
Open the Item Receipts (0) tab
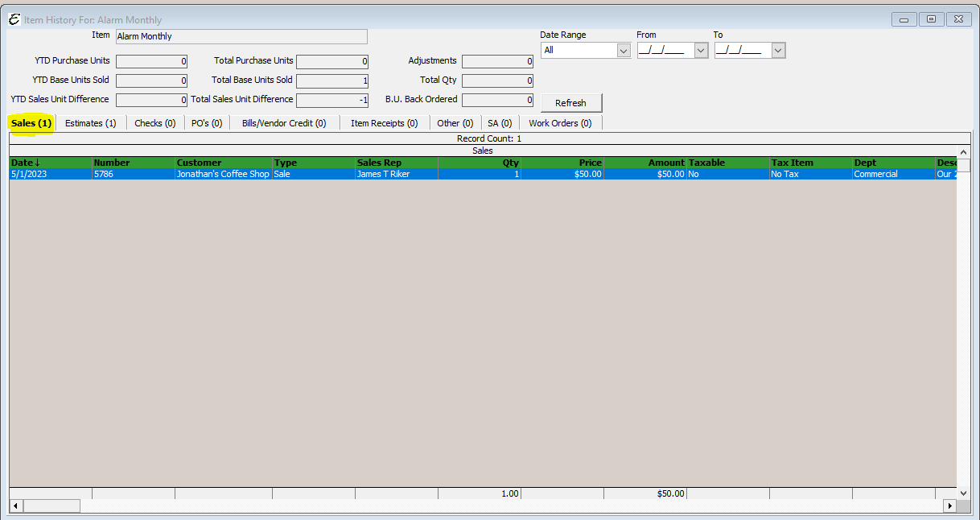coord(384,123)
